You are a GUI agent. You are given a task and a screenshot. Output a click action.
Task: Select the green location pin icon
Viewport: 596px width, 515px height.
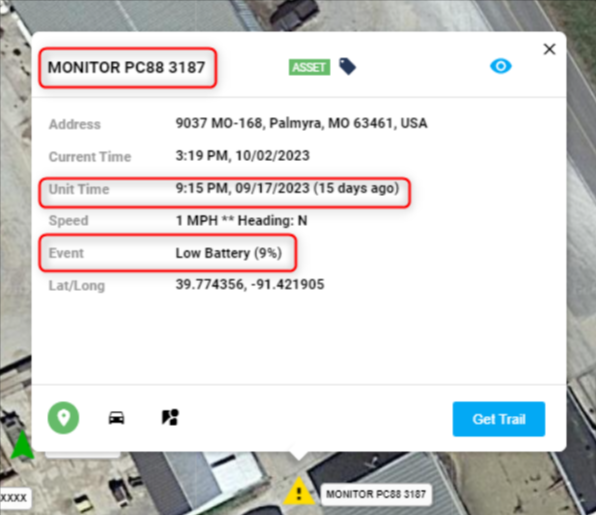click(x=63, y=418)
